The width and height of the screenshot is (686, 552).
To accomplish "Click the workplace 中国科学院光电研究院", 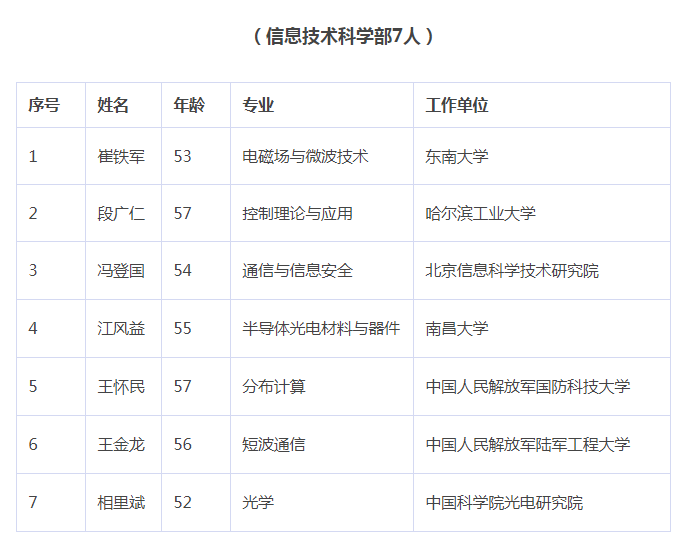I will 504,503.
